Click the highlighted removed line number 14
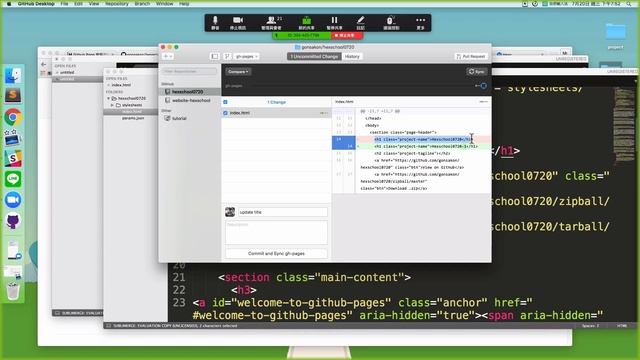Screen dimensions: 640x360 (x=339, y=139)
